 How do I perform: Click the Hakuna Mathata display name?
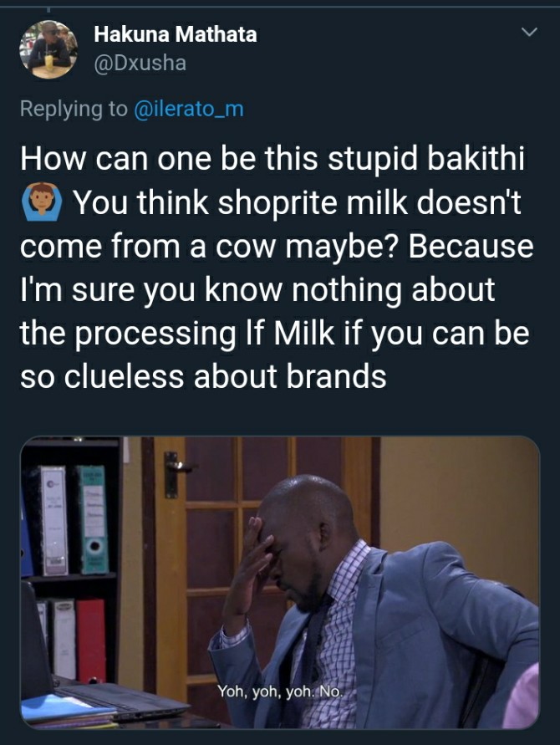coord(176,34)
